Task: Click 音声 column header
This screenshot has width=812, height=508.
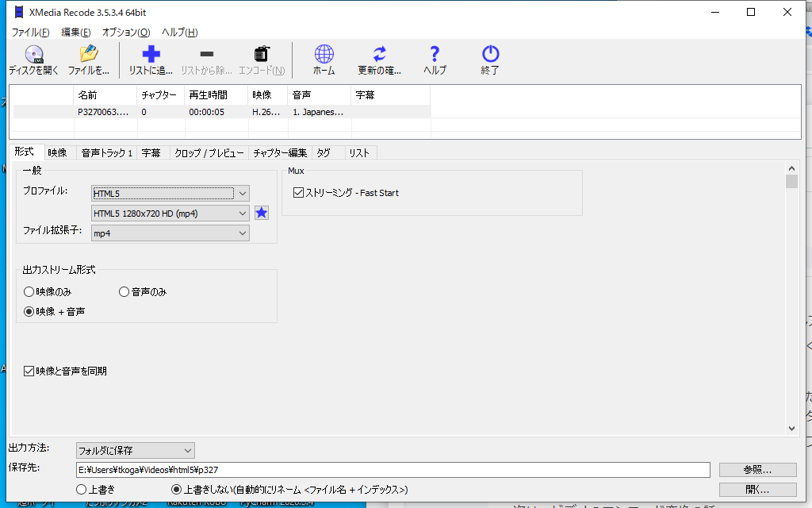Action: click(319, 95)
